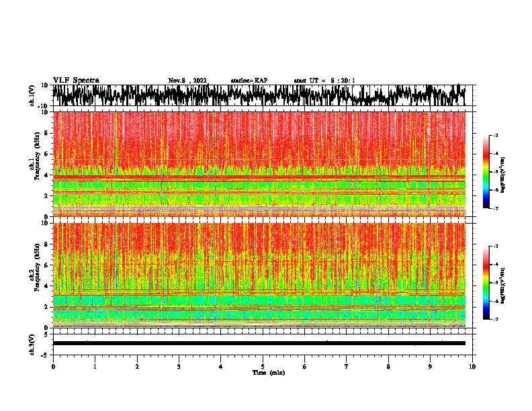This screenshot has width=532, height=411.
Task: Click the "ch.3(V)" axis label
Action: point(31,345)
